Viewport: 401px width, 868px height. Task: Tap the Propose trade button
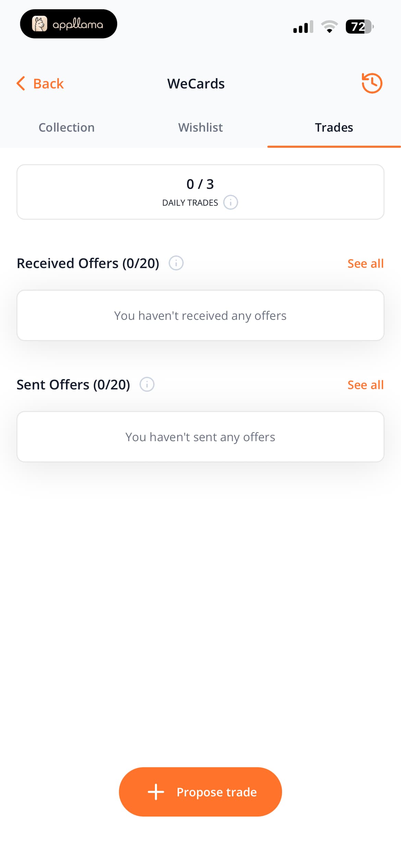click(200, 792)
